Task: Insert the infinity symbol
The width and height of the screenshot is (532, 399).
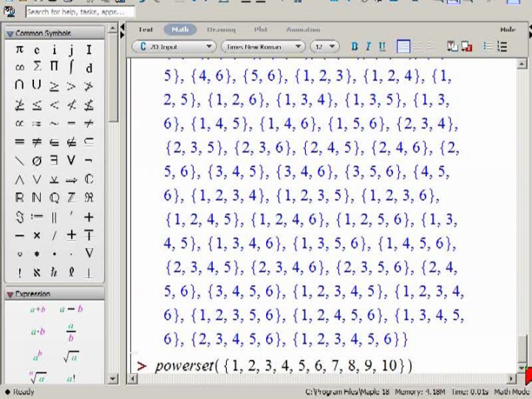Action: pyautogui.click(x=19, y=67)
